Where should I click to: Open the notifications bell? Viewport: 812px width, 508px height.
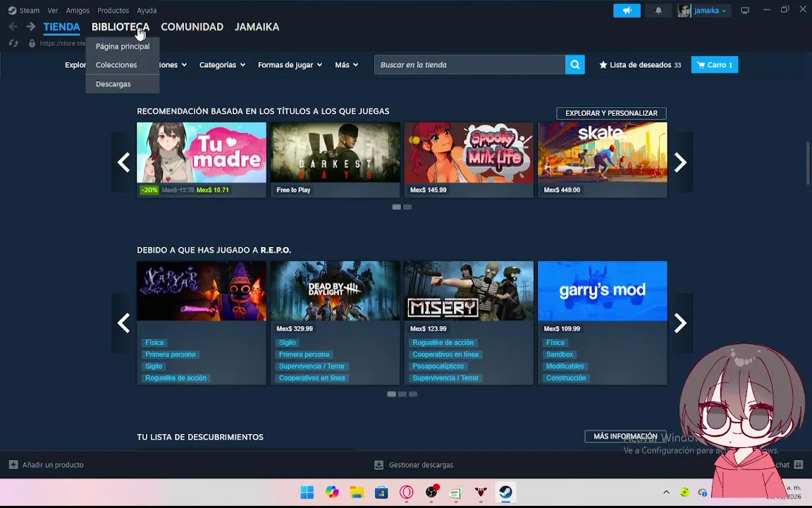658,11
